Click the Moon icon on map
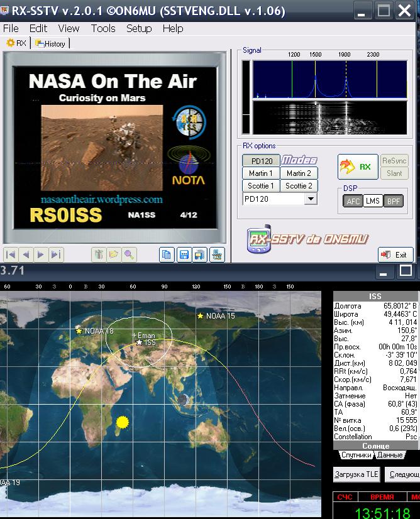This screenshot has width=420, height=519. tap(183, 400)
